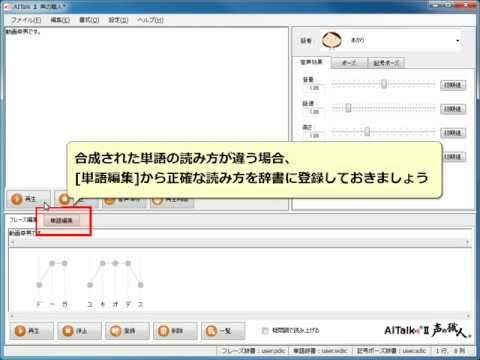The width and height of the screenshot is (480, 360).
Task: Select the accent node above the final ス character
Action: coord(141,285)
